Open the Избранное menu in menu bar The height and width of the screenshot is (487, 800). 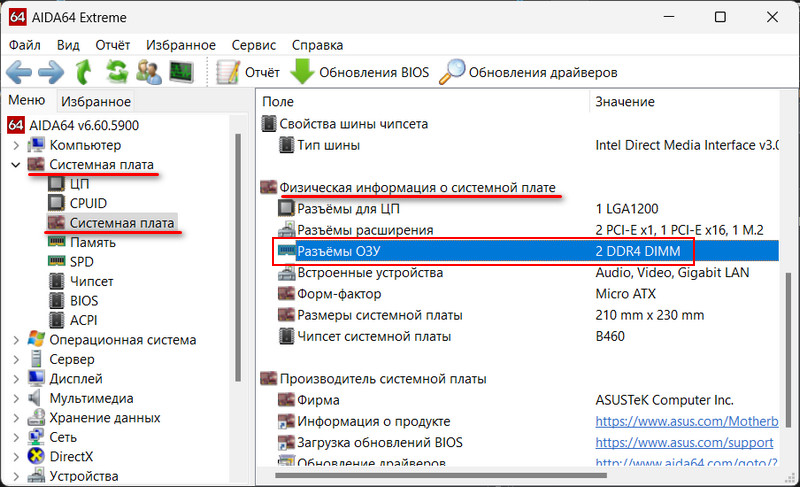181,45
